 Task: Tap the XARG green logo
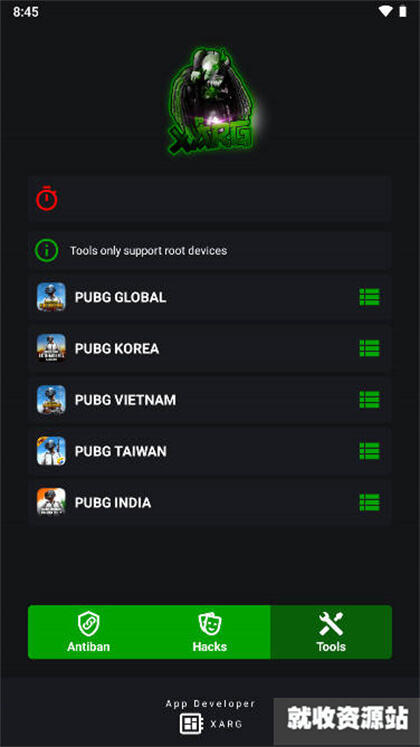click(211, 101)
